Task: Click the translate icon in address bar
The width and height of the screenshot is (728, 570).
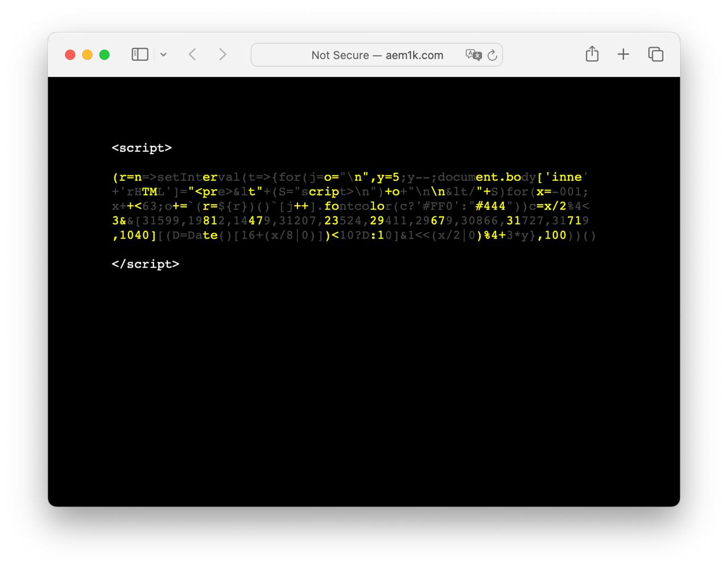Action: click(x=473, y=55)
